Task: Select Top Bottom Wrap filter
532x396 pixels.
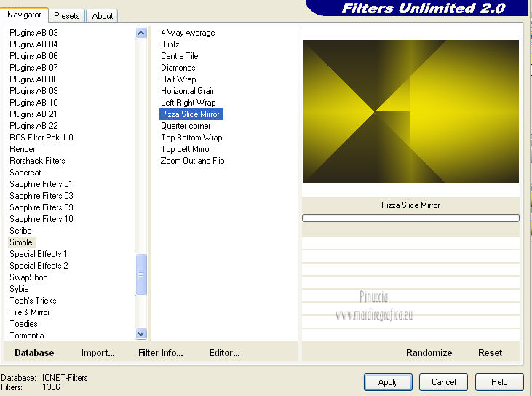Action: 191,137
